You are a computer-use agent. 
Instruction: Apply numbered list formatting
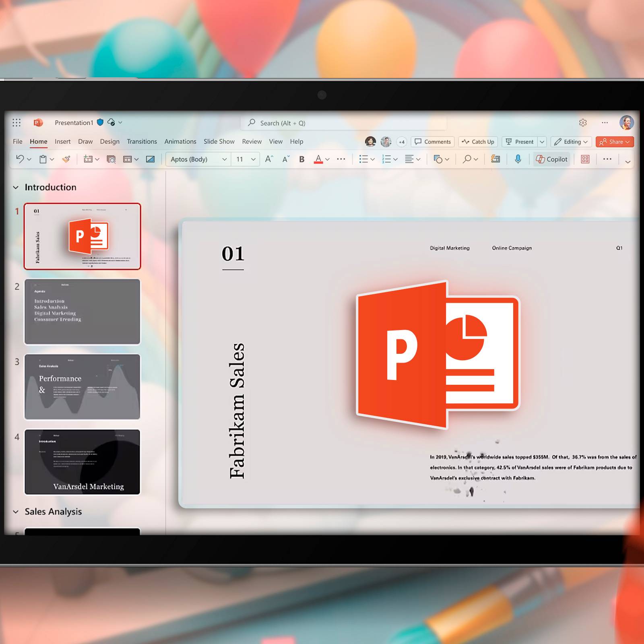click(386, 159)
